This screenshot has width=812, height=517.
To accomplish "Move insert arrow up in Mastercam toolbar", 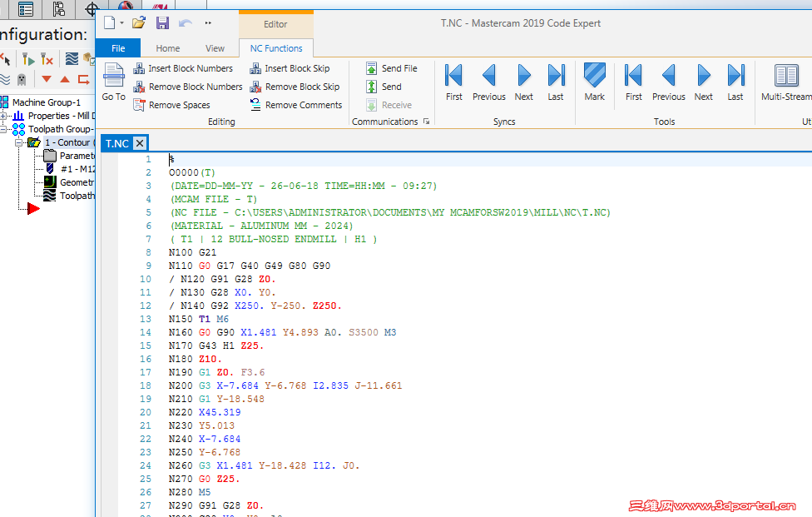I will (65, 79).
